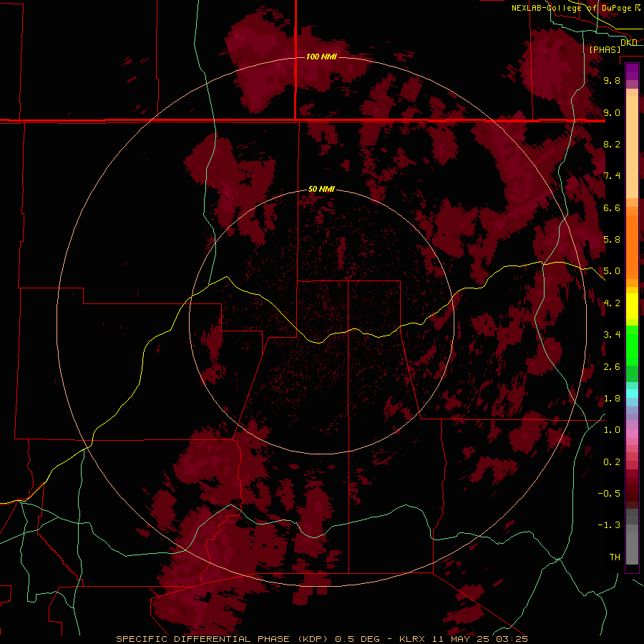Select the 3.4 value on color scale

(x=612, y=335)
